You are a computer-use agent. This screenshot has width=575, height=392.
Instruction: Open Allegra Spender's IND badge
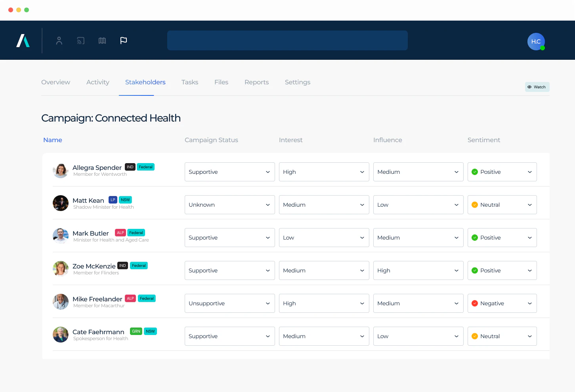pyautogui.click(x=130, y=167)
